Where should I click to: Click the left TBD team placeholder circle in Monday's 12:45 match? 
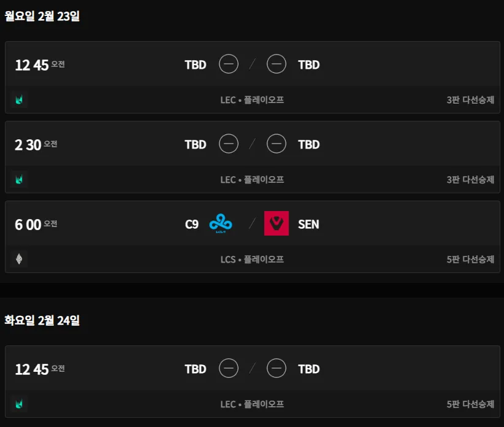(229, 64)
